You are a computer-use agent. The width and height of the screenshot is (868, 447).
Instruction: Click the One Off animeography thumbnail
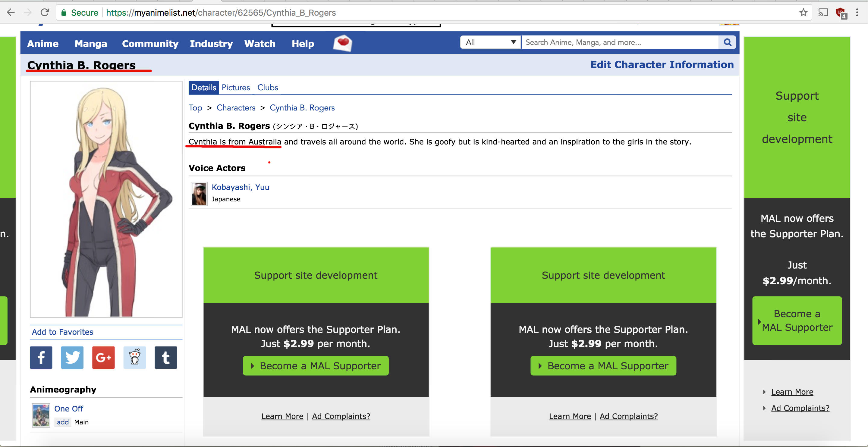tap(39, 413)
